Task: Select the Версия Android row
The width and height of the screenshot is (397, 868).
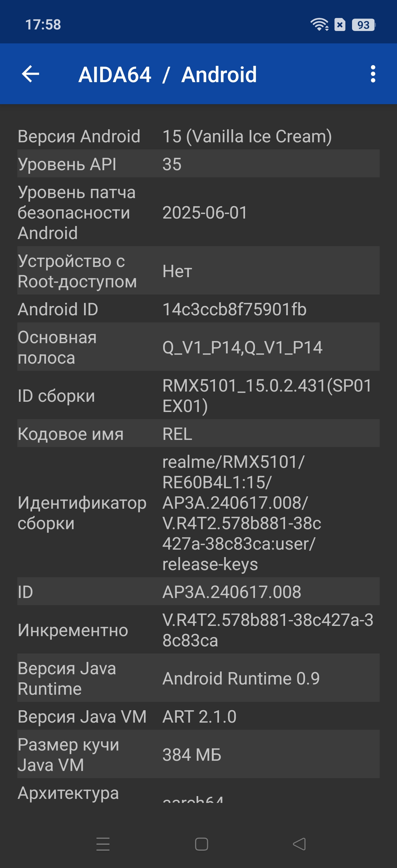Action: [198, 136]
